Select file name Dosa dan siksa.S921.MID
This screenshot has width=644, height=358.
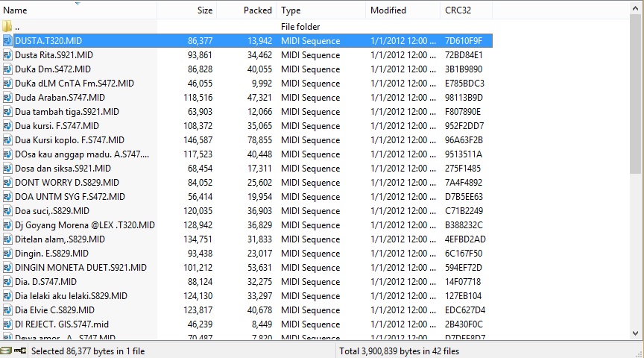[63, 168]
